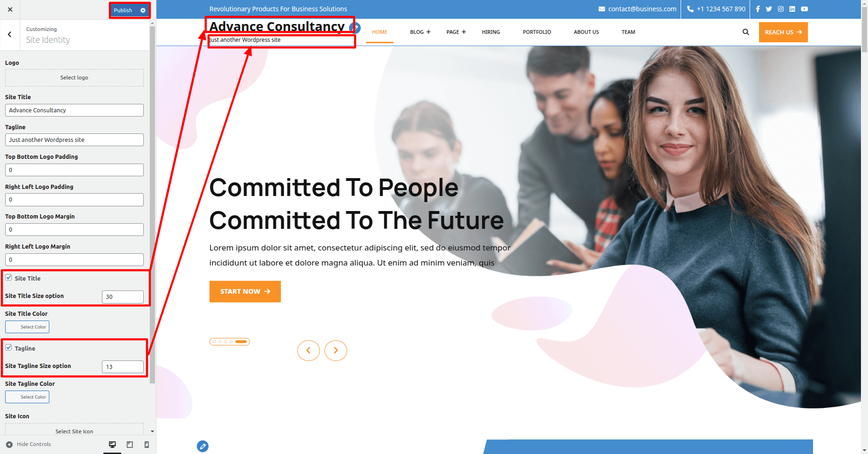868x454 pixels.
Task: Switch to tablet preview device icon
Action: pyautogui.click(x=130, y=445)
